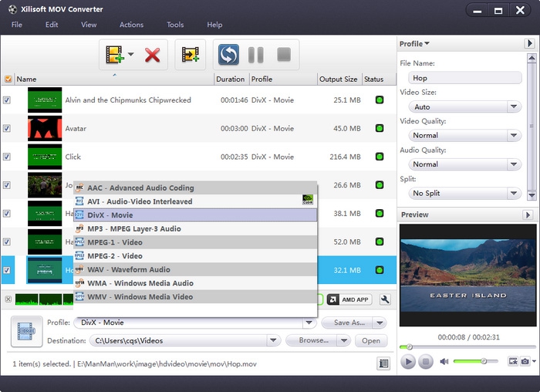
Task: Uncheck Alvin and the Chipmunks checkbox
Action: point(6,100)
